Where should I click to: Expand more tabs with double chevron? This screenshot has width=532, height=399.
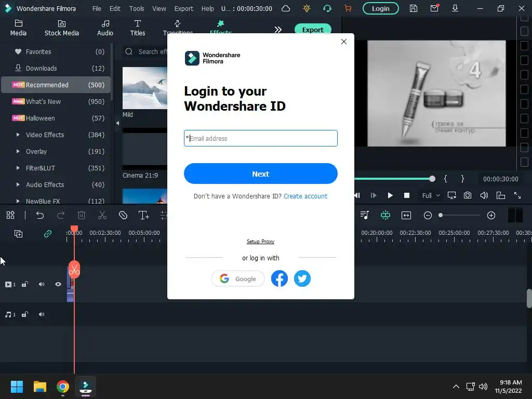pyautogui.click(x=278, y=30)
